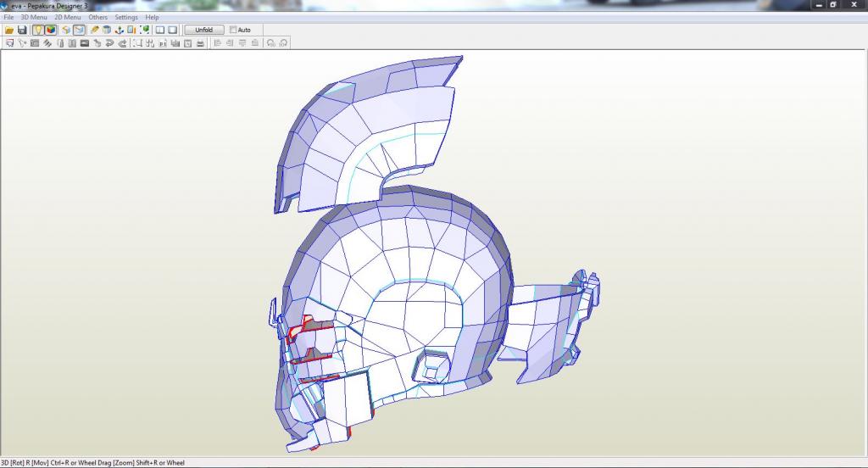868x468 pixels.
Task: Click the title bar text 'eva - Pepakura Designer 3'
Action: [x=49, y=6]
